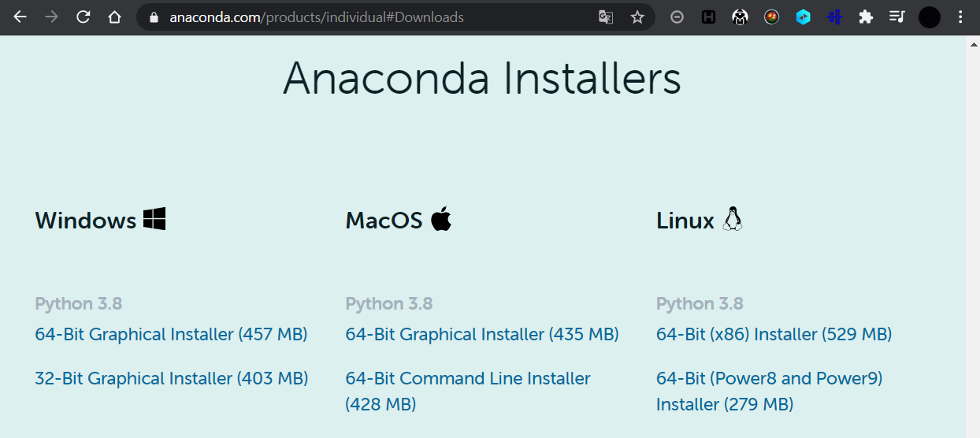This screenshot has height=438, width=980.
Task: Reload the Anaconda page
Action: click(x=83, y=17)
